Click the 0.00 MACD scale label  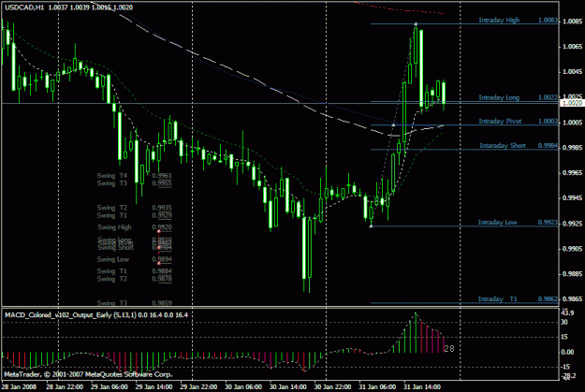click(x=567, y=352)
